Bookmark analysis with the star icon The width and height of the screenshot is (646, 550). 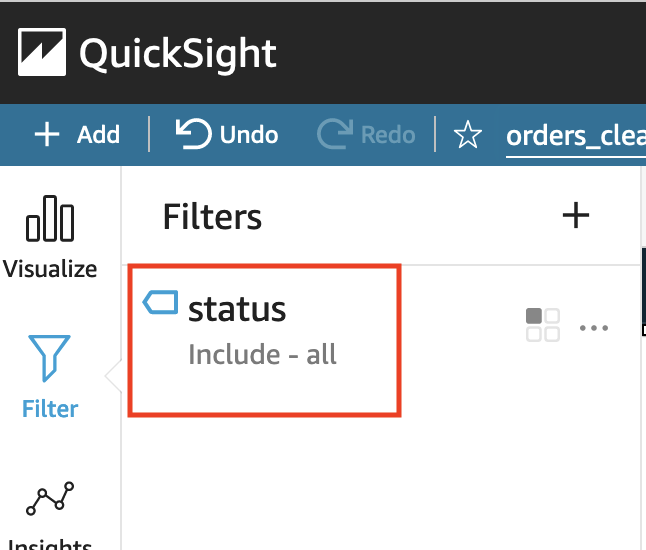coord(468,135)
